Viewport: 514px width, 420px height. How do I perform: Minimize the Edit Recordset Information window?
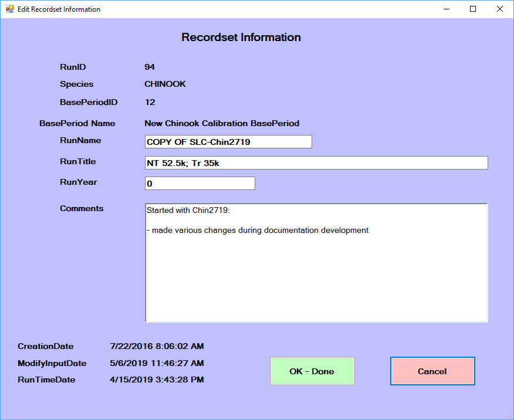[447, 9]
